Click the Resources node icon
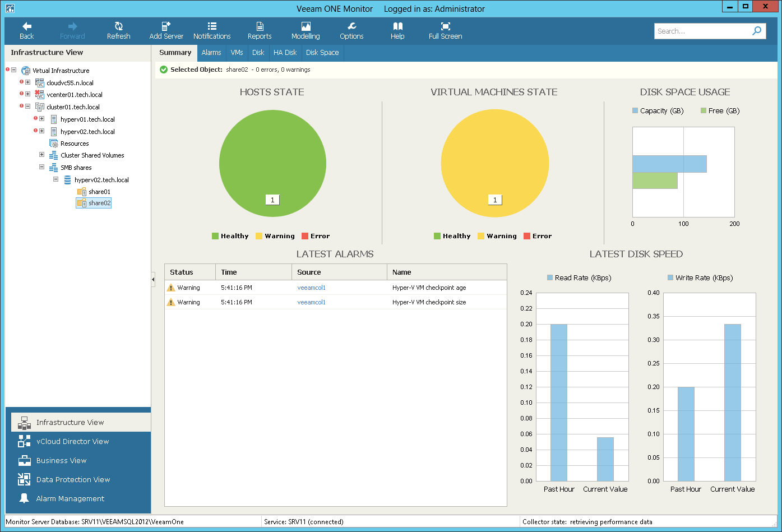 point(54,144)
